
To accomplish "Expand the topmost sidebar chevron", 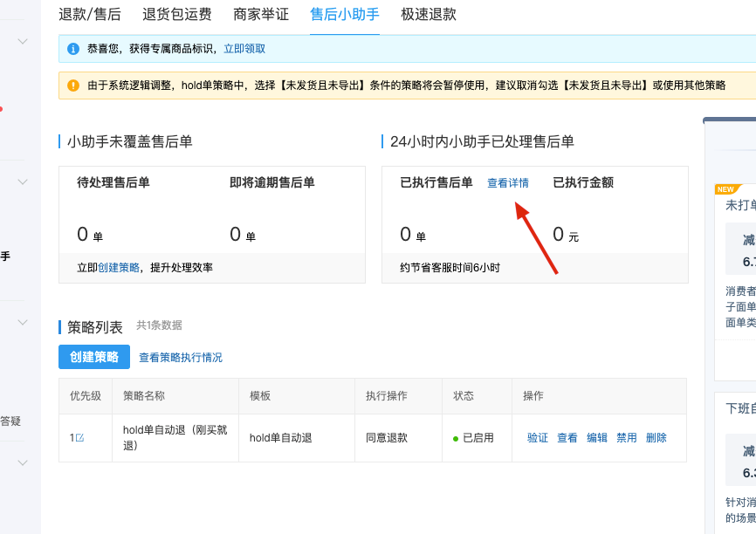I will pyautogui.click(x=23, y=41).
